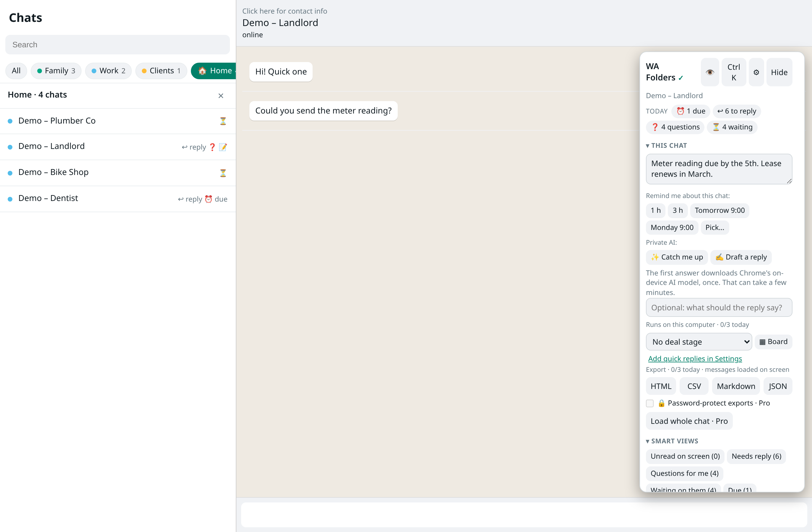This screenshot has width=812, height=532.
Task: Click Load whole chat · Pro button
Action: pyautogui.click(x=689, y=421)
